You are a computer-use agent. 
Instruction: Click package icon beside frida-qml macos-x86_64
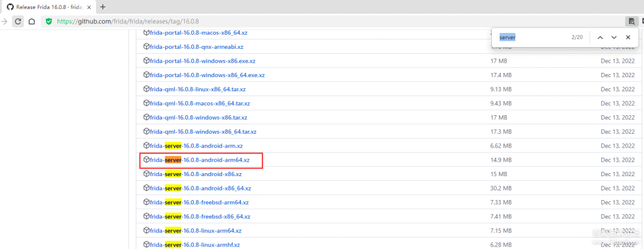[x=146, y=103]
